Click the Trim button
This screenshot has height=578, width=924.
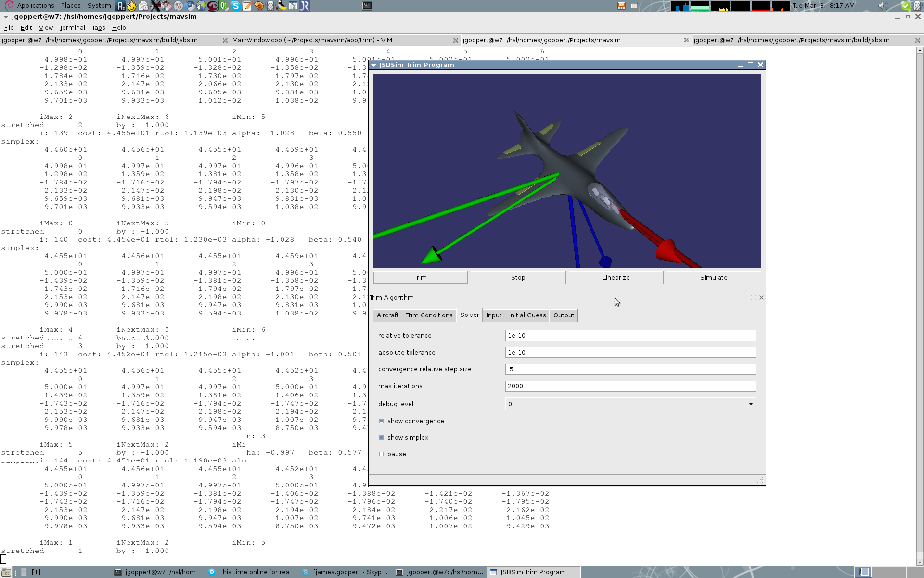[x=420, y=278]
